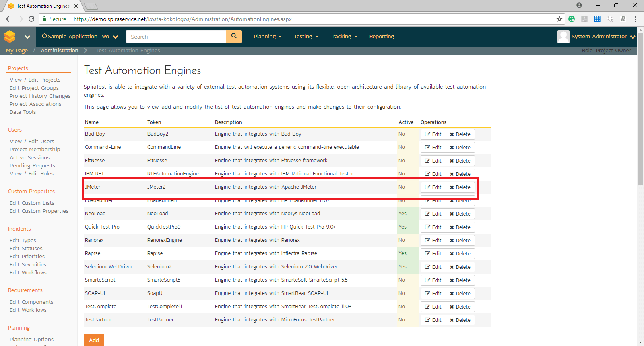
Task: Open Sample Application Two project dropdown
Action: coord(80,37)
